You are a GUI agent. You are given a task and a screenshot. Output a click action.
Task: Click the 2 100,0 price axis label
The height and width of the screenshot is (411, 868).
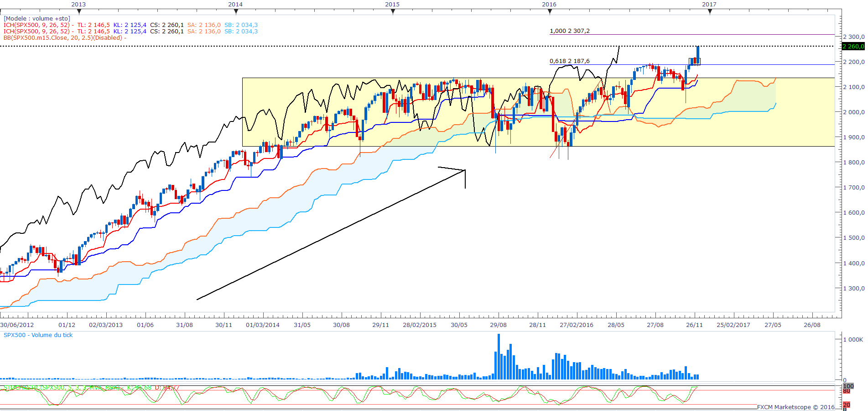click(x=854, y=87)
